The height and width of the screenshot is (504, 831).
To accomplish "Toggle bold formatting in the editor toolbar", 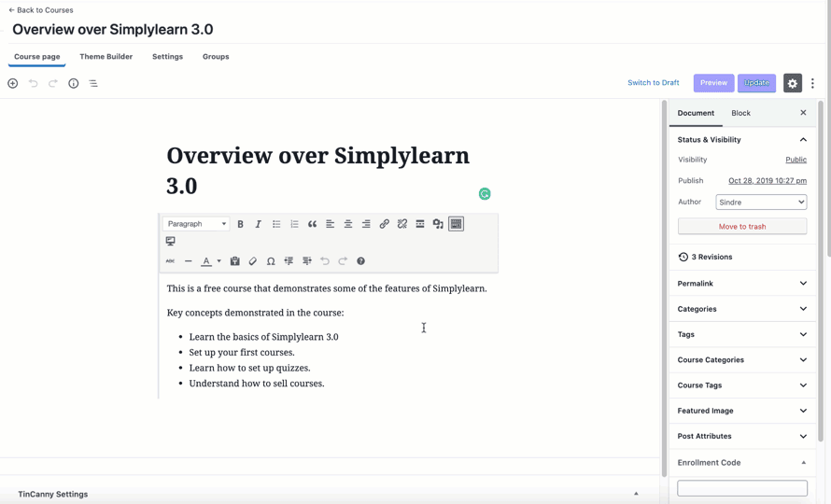I will [240, 224].
